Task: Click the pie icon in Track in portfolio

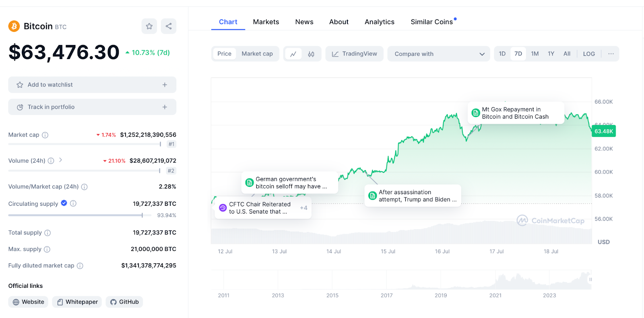Action: (x=20, y=107)
